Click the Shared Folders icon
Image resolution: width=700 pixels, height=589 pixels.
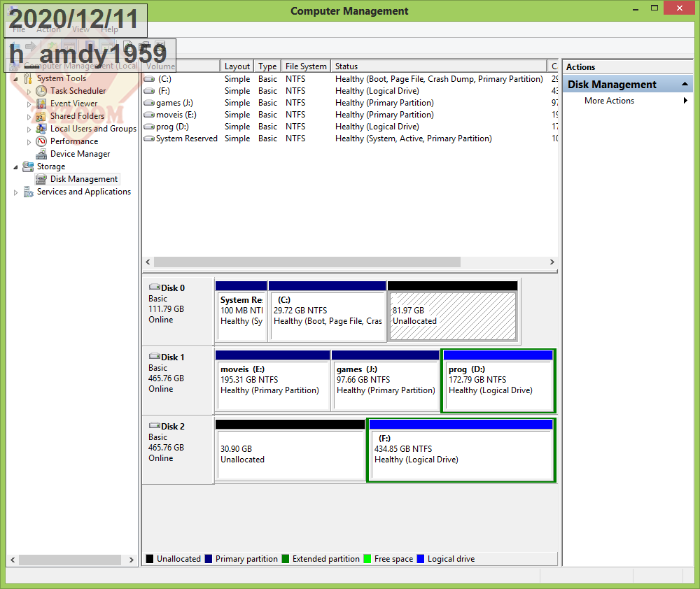[41, 116]
